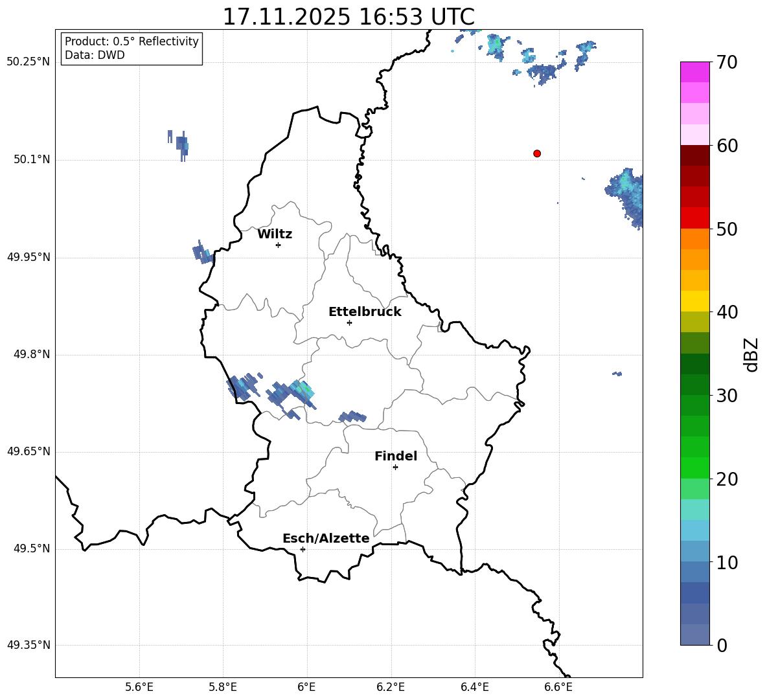Click the 6.6°E longitude tick label

558,687
